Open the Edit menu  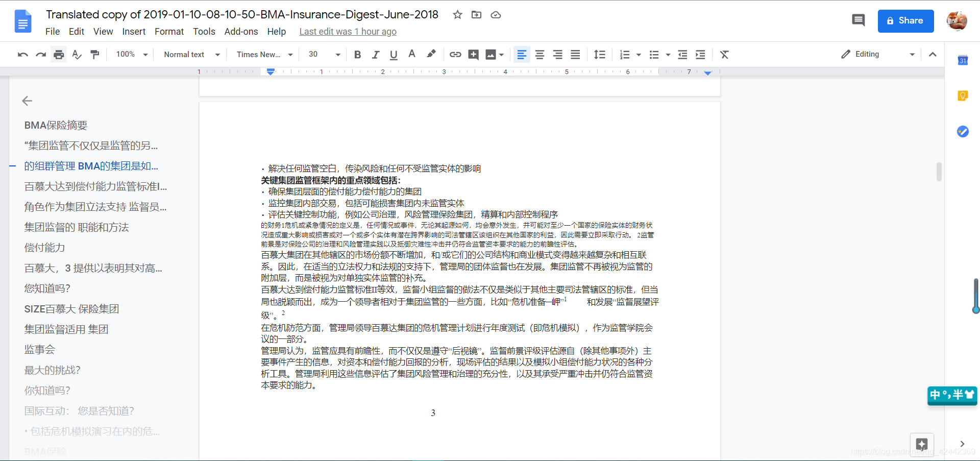pos(77,32)
